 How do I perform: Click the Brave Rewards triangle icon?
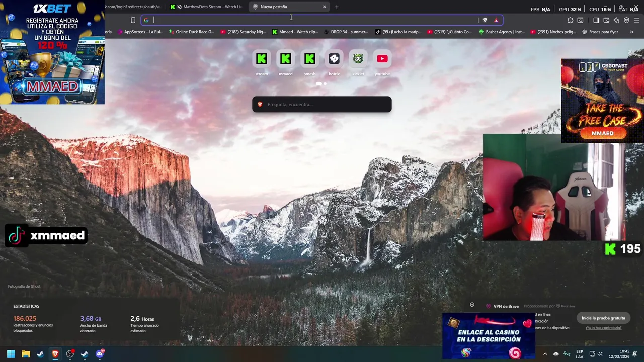(x=496, y=20)
